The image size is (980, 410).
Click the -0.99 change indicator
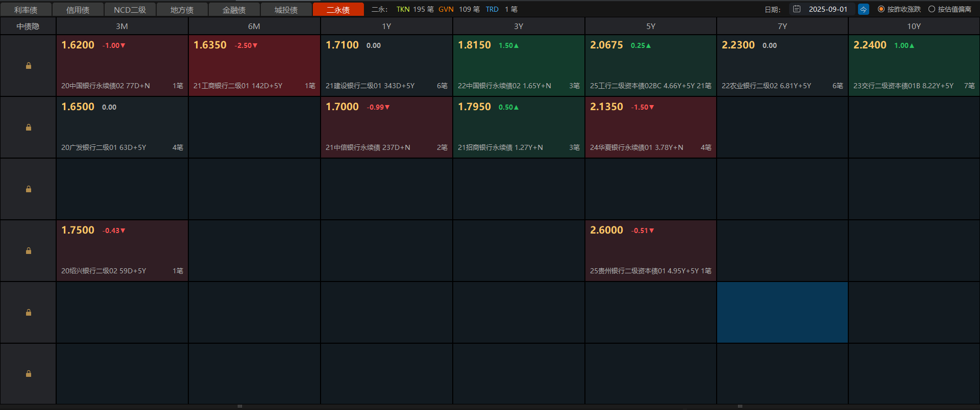(x=378, y=107)
